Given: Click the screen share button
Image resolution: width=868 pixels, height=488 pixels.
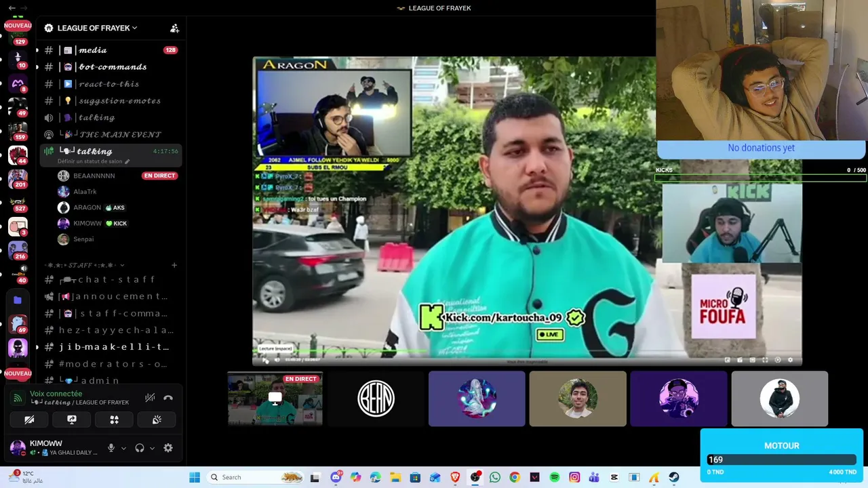Looking at the screenshot, I should pos(72,420).
